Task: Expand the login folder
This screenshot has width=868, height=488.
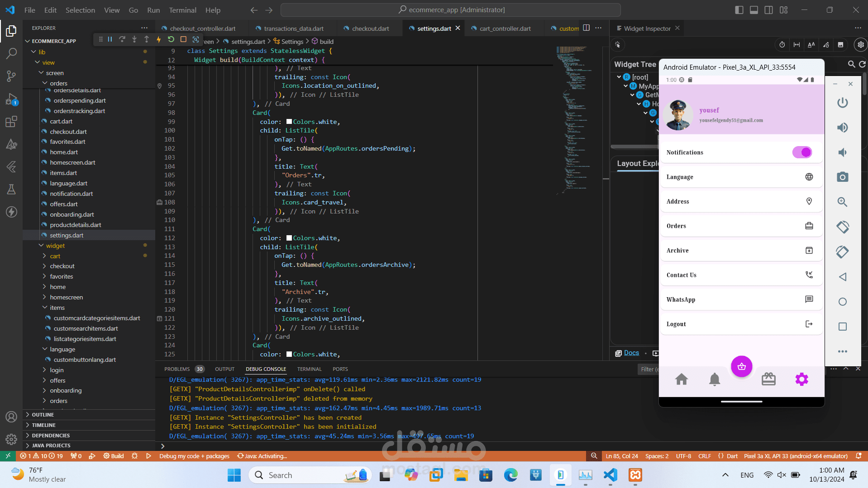Action: pyautogui.click(x=57, y=370)
